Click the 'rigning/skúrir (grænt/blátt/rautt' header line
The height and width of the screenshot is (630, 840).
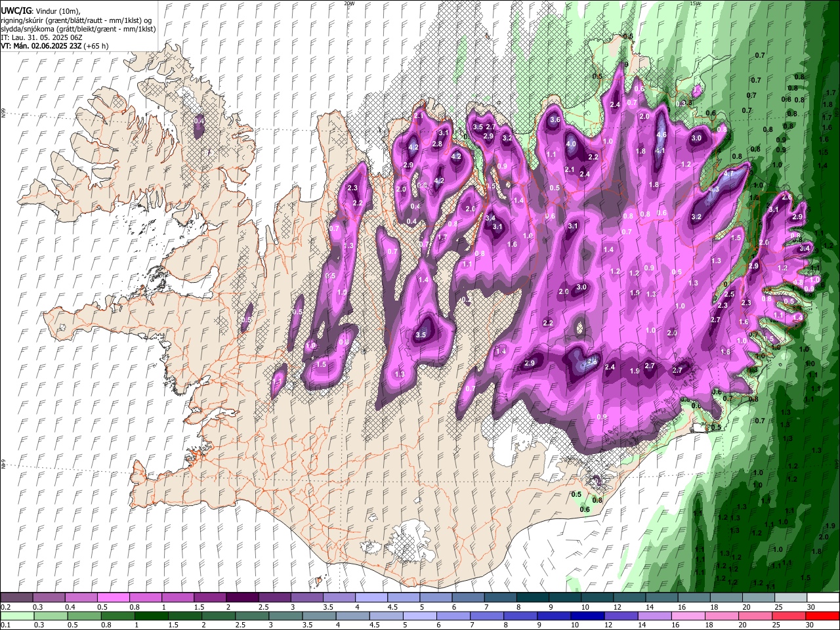[76, 20]
